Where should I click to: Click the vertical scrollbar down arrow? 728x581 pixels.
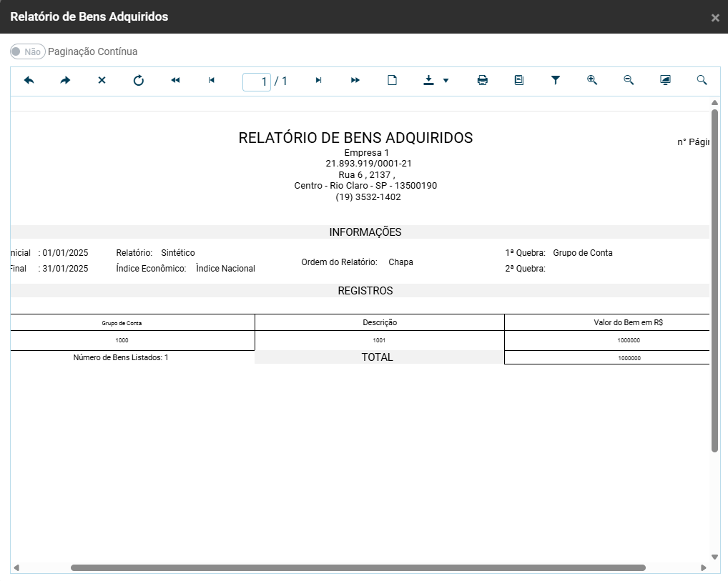714,557
